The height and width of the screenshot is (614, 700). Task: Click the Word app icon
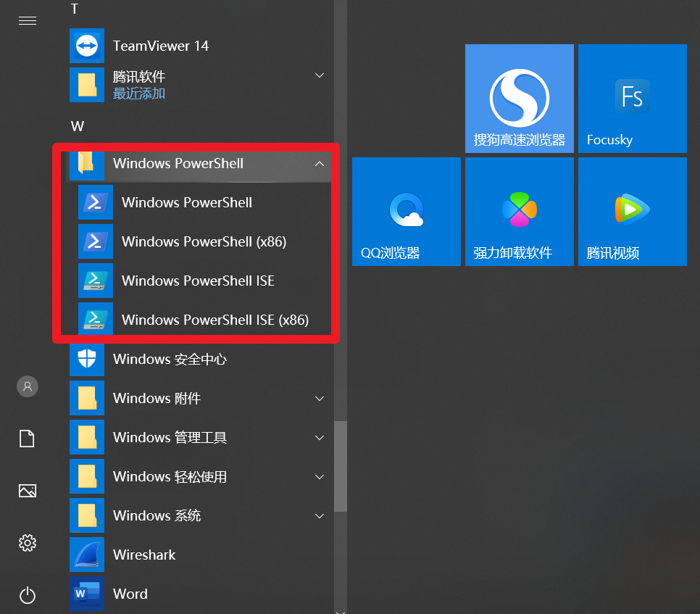[x=87, y=594]
